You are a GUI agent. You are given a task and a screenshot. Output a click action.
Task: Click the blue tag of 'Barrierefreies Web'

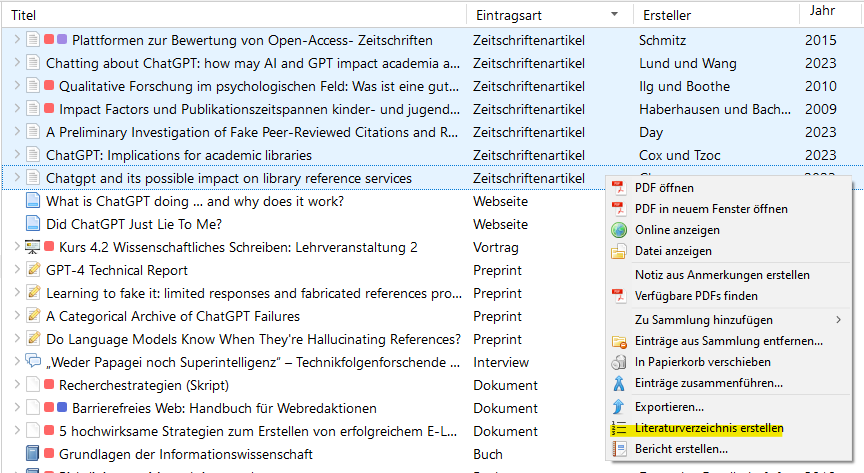(62, 407)
